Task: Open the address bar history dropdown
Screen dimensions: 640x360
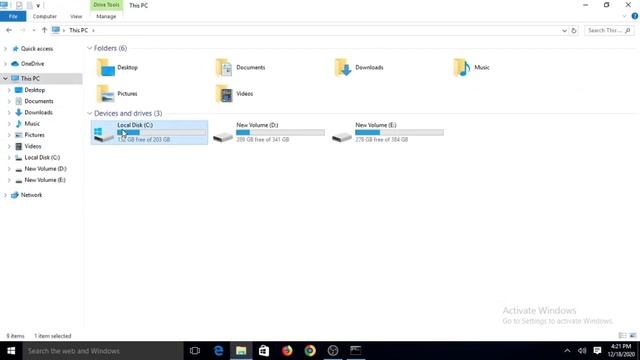Action: 564,31
